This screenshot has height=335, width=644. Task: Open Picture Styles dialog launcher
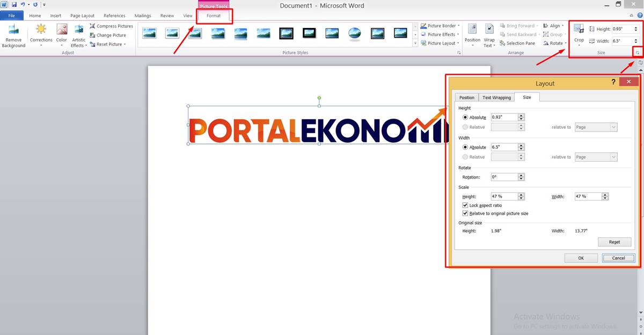(x=459, y=53)
